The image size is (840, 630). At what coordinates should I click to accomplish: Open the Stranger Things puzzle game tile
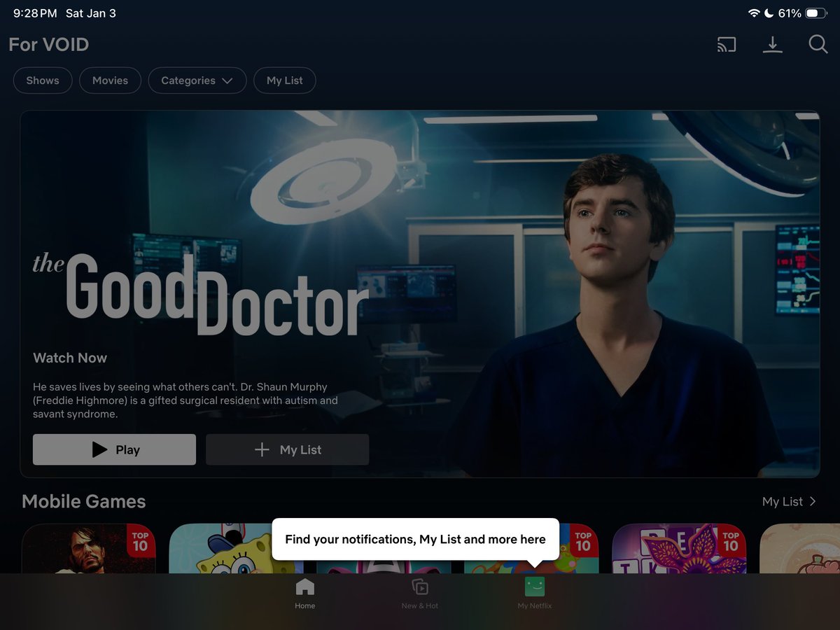(x=679, y=549)
